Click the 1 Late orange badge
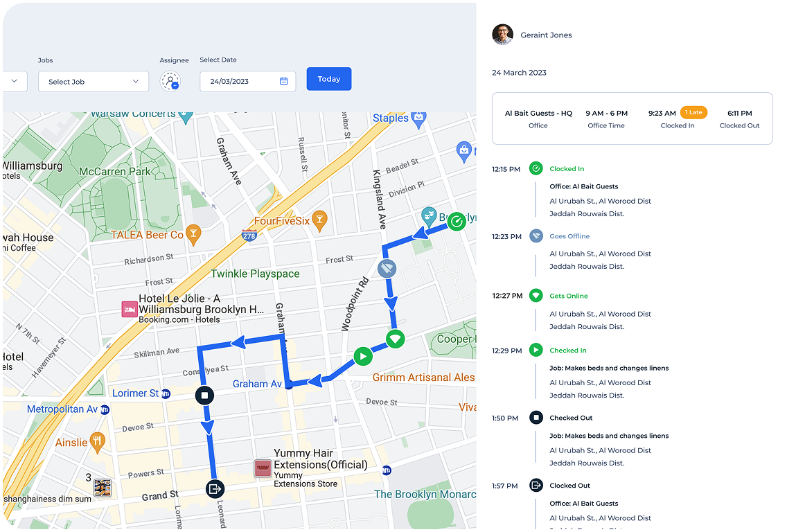 [693, 112]
